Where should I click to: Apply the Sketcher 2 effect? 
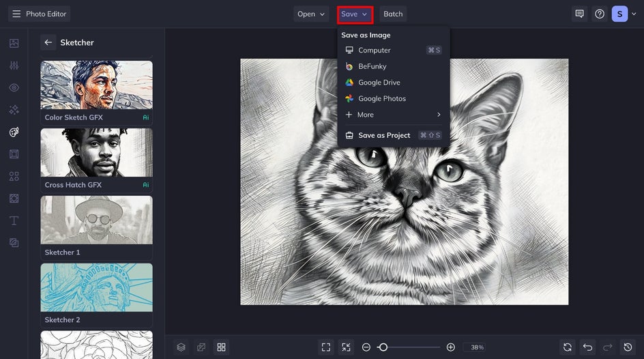click(x=96, y=295)
